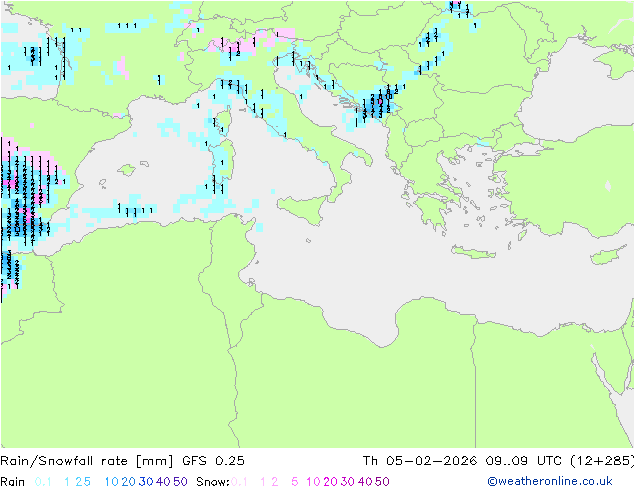Screen dimensions: 634x490
Task: Click the snow legend value 40
Action: (365, 482)
